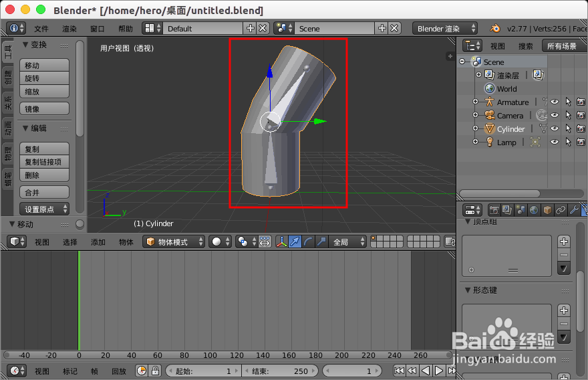Click the 缩放 button

tap(44, 92)
